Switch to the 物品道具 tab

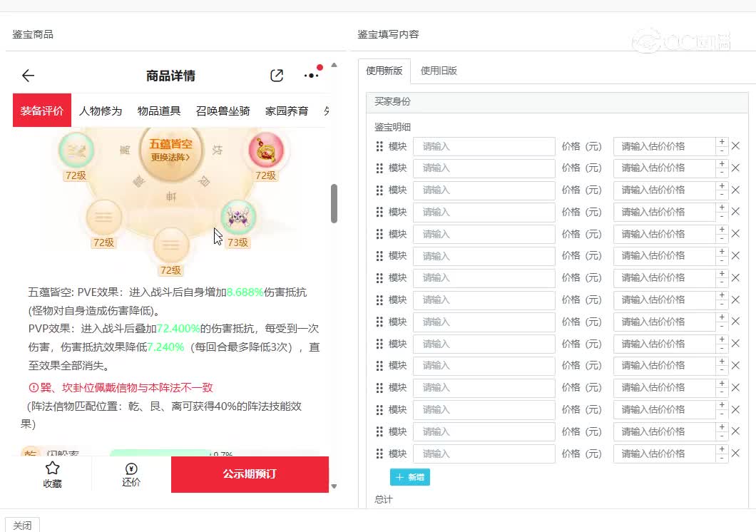pyautogui.click(x=158, y=111)
